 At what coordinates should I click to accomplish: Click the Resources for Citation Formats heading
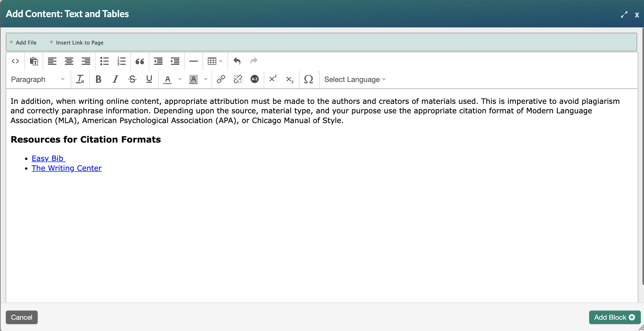pyautogui.click(x=86, y=139)
